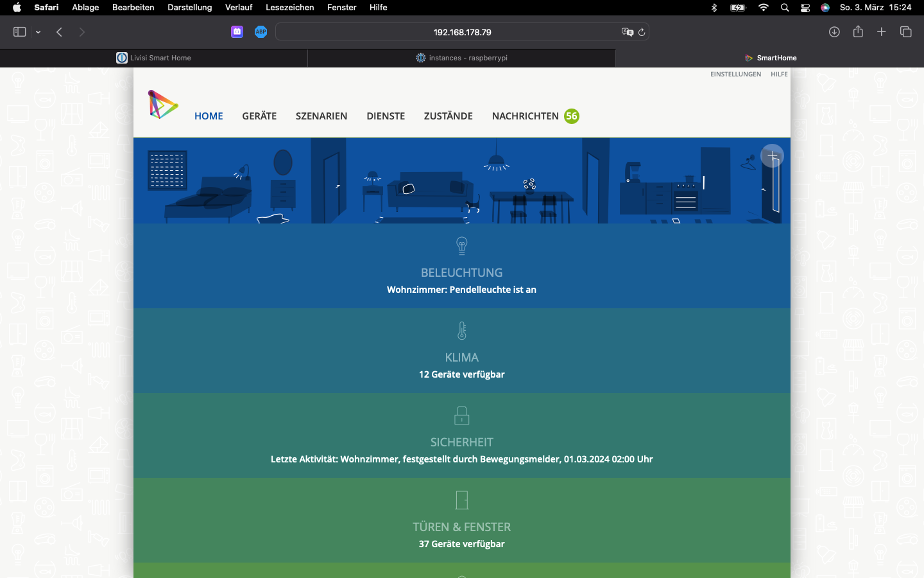Click the Sicherheit padlock icon
Screen dimensions: 924x578
pyautogui.click(x=462, y=416)
